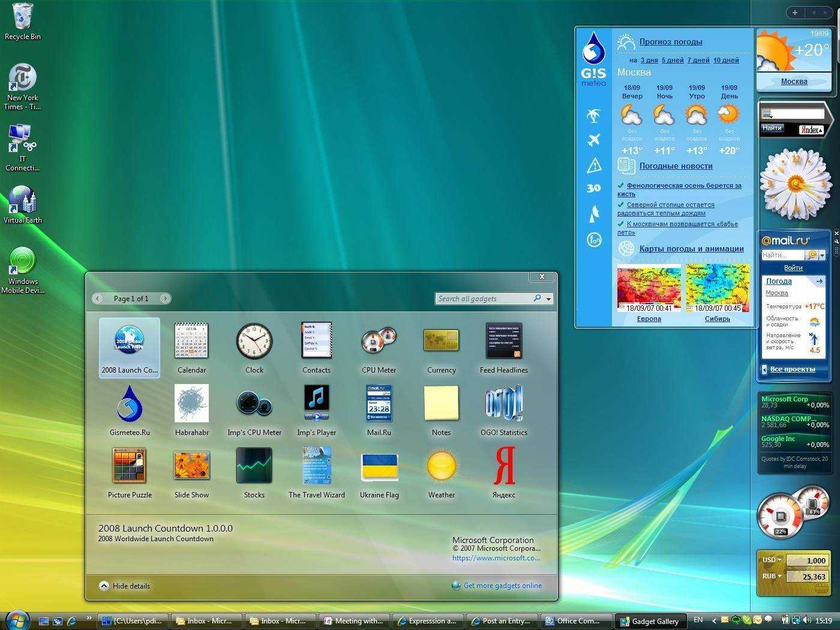Open the Recycle Bin desktop icon
Viewport: 840px width, 630px height.
tap(23, 17)
